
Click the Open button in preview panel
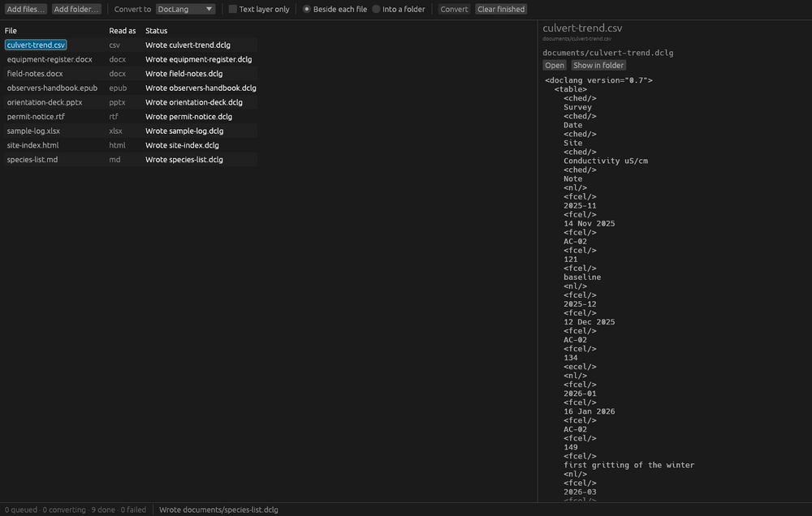point(554,65)
